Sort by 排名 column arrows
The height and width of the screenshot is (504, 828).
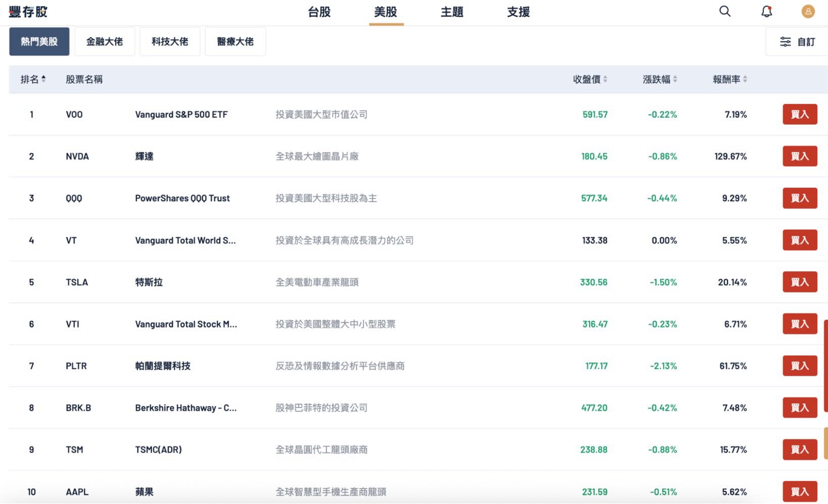(43, 79)
